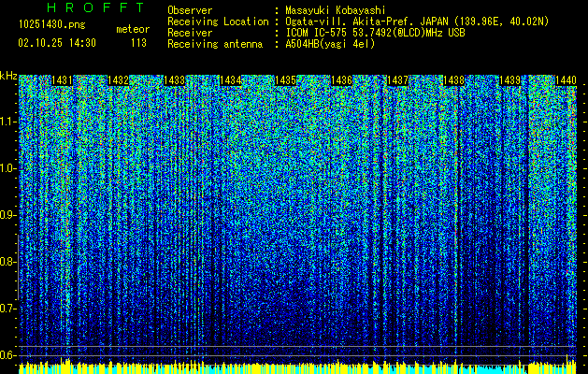Click the Ogata-vill. Akita-Pref. JAPAN location text
The image size is (588, 374).
(417, 22)
